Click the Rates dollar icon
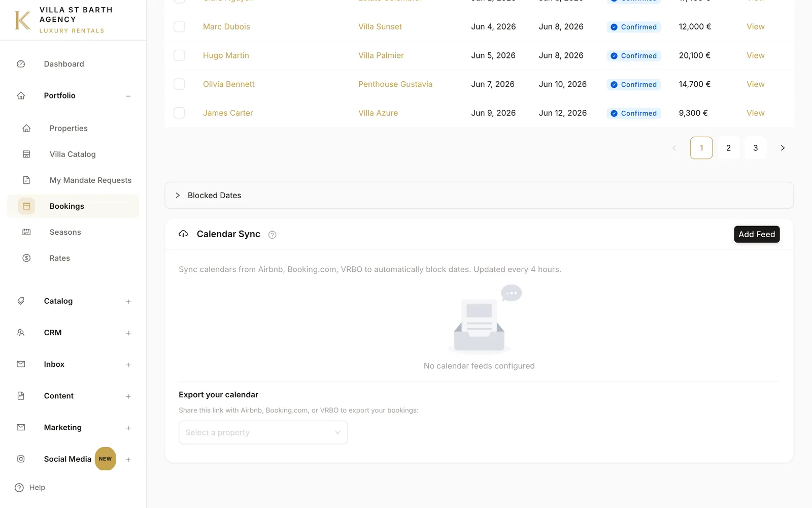 [x=26, y=258]
